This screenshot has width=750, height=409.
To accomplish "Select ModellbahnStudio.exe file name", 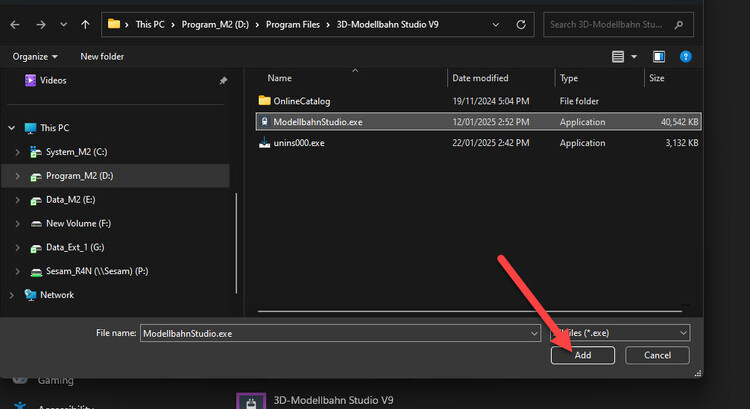I will coord(318,122).
